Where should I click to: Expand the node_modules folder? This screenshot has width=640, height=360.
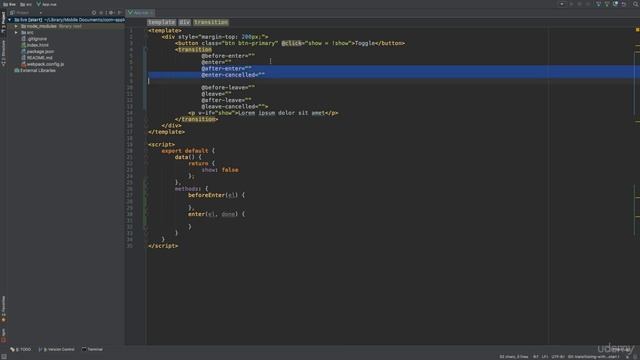pos(16,26)
